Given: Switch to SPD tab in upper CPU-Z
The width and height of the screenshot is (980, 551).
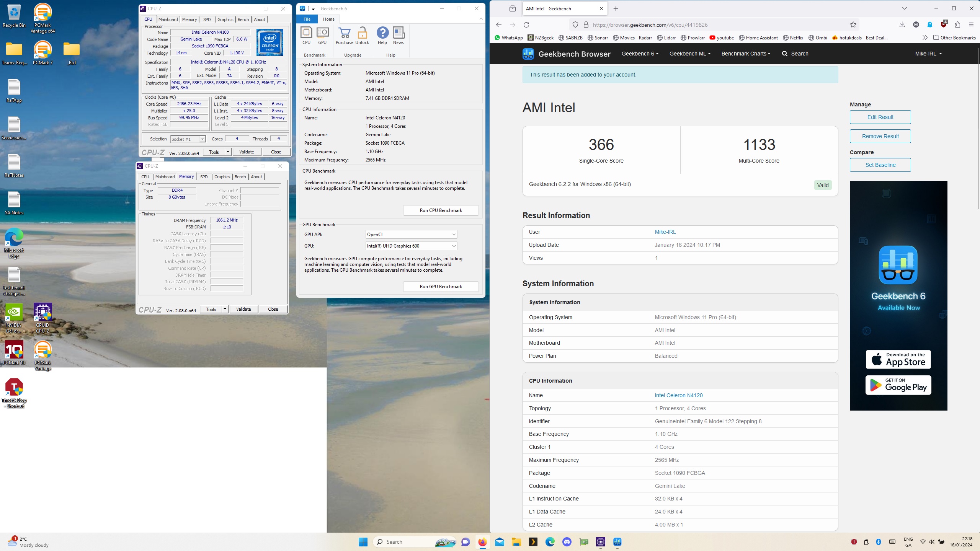Looking at the screenshot, I should click(x=207, y=20).
